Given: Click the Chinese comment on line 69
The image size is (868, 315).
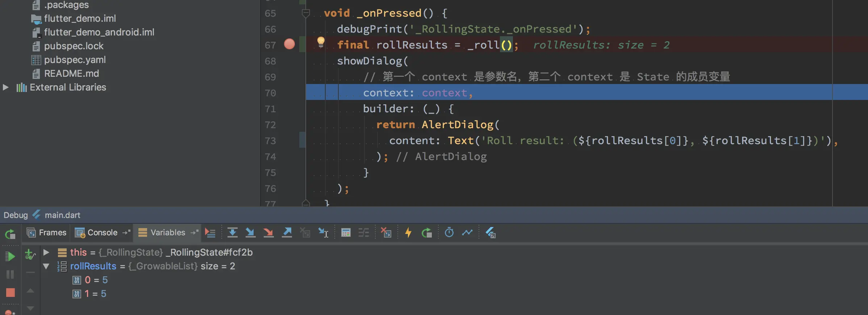Looking at the screenshot, I should pyautogui.click(x=547, y=77).
